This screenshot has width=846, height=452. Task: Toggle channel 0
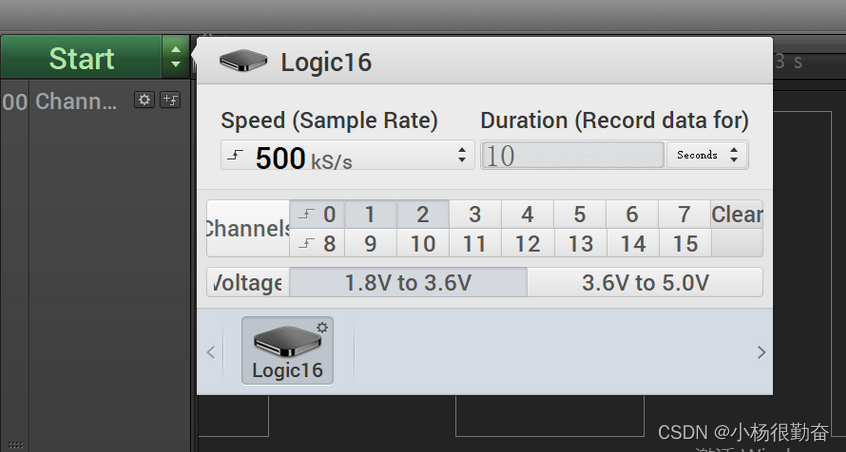[317, 214]
